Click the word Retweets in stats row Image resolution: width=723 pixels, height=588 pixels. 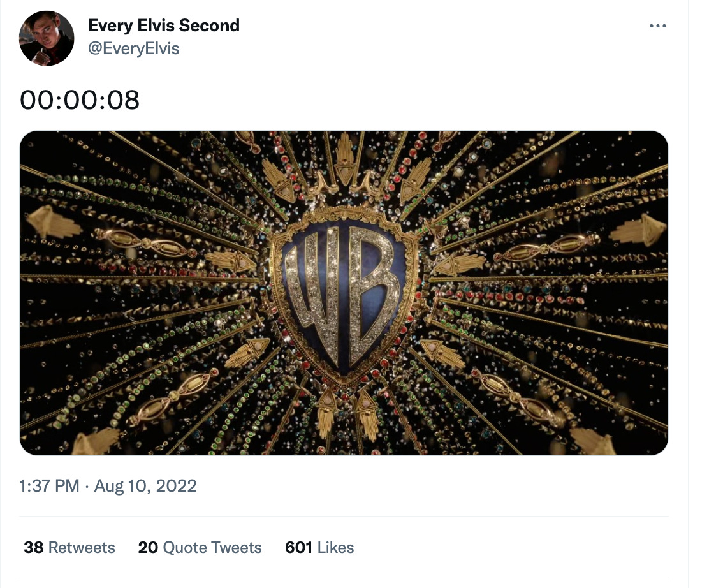82,547
